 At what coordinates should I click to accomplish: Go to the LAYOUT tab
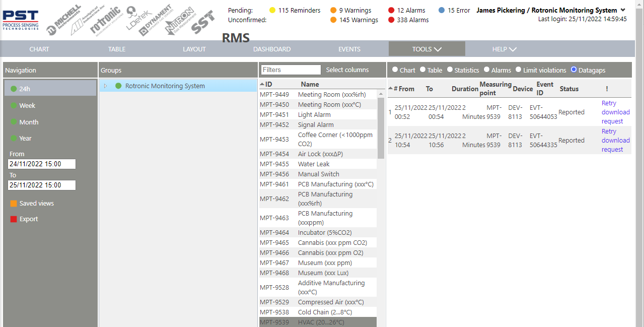[x=194, y=49]
